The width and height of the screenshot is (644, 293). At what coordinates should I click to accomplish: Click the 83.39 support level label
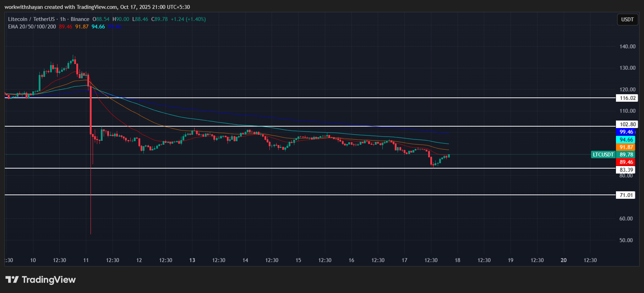tap(626, 170)
